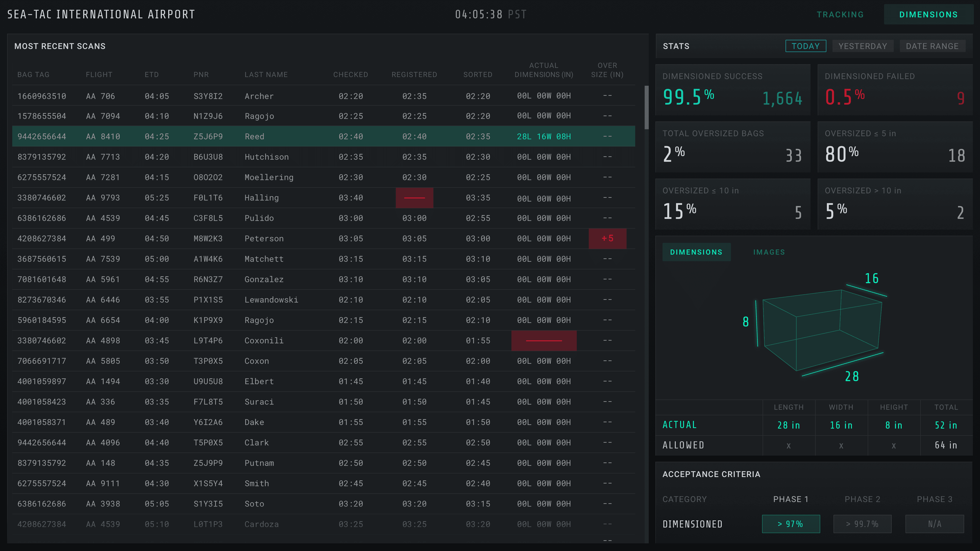980x551 pixels.
Task: Open the Images tab in detail panel
Action: pyautogui.click(x=769, y=252)
